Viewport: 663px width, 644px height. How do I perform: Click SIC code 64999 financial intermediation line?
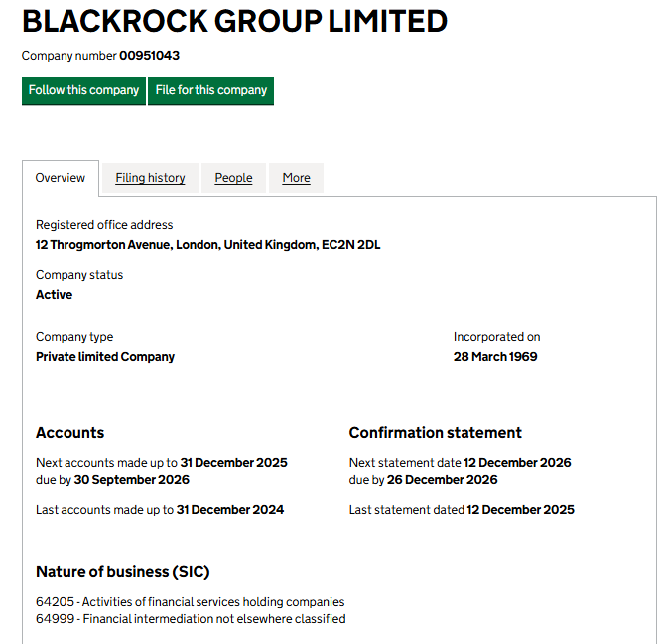[191, 619]
